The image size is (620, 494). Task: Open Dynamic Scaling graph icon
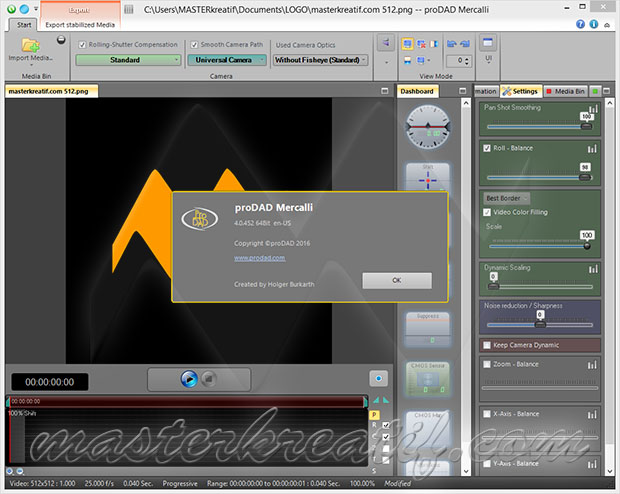pyautogui.click(x=593, y=269)
